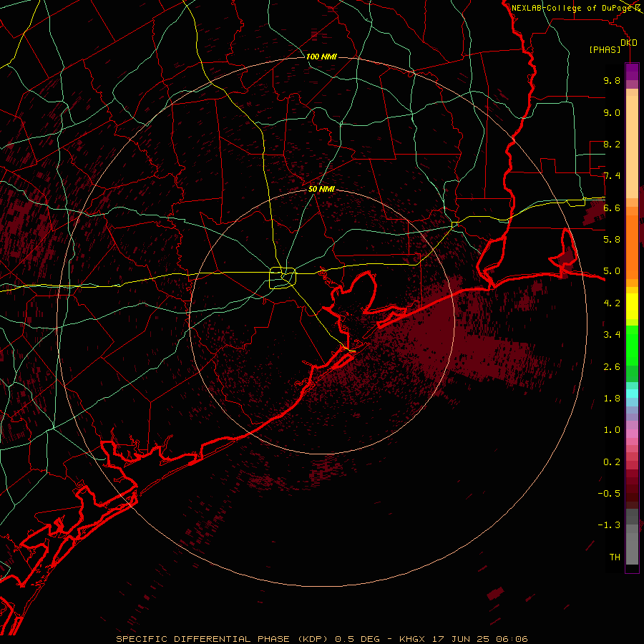Click the TH label at the legend bottom

click(615, 557)
